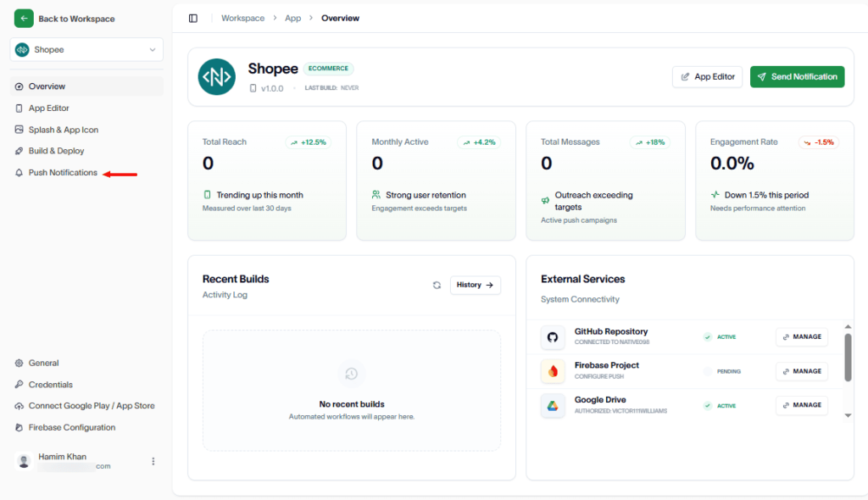Click the green Back to Workspace arrow icon
This screenshot has height=500, width=868.
(x=24, y=19)
